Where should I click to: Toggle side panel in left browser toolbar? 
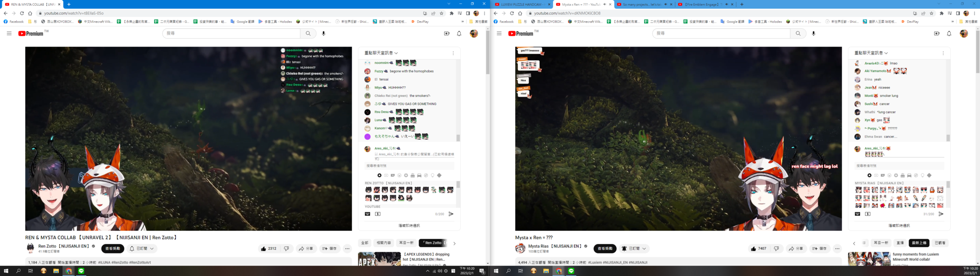468,13
